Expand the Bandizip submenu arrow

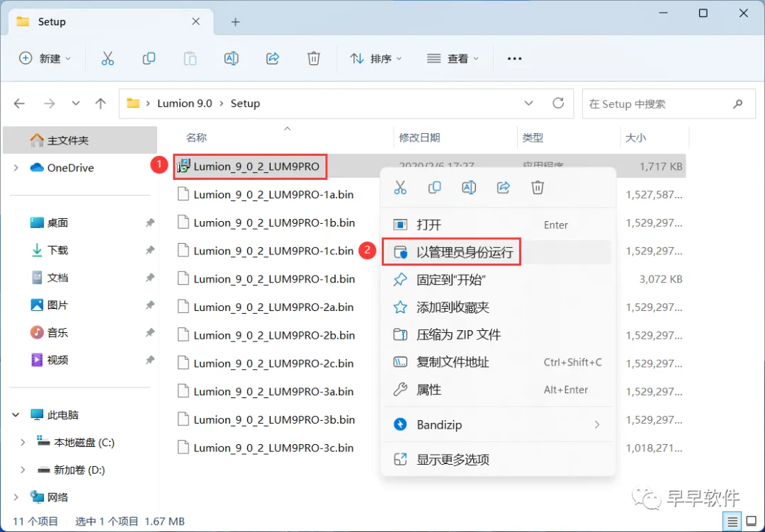click(597, 425)
